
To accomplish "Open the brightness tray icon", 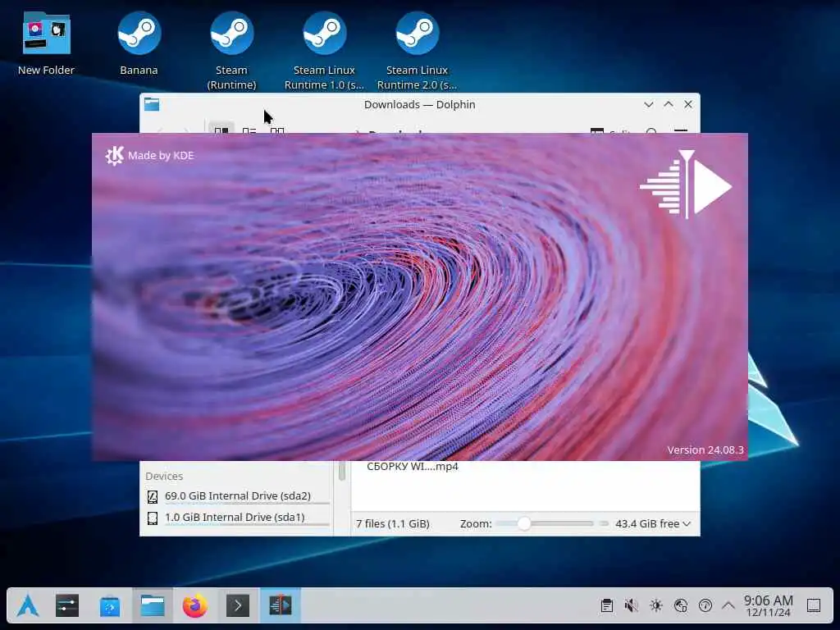I will (655, 606).
